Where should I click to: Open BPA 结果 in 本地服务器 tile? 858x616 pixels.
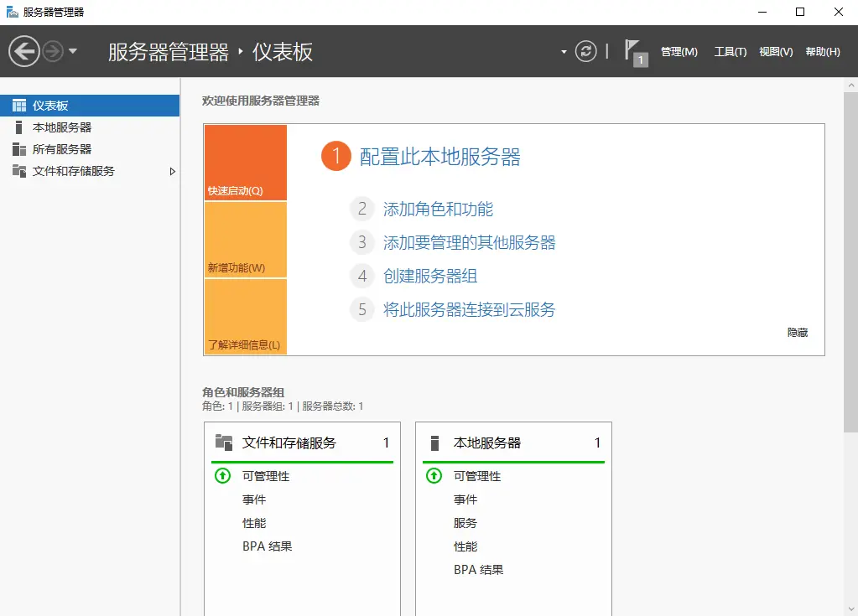[x=478, y=570]
